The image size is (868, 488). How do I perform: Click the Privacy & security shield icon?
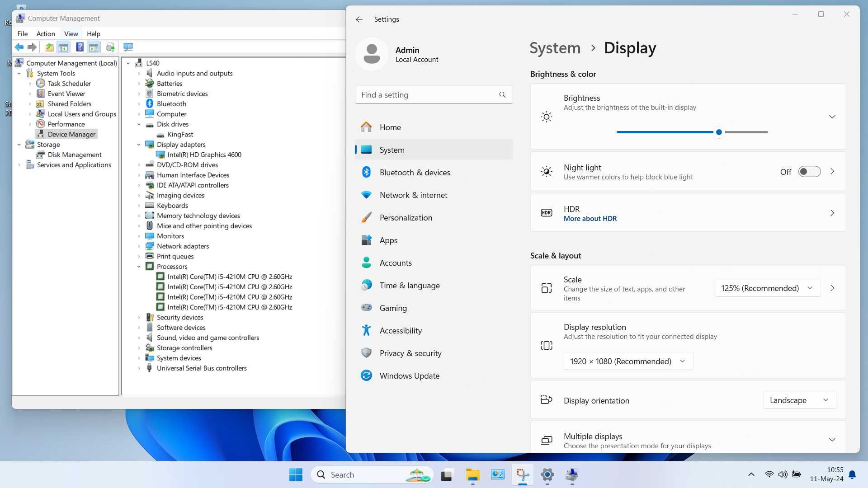pos(366,353)
